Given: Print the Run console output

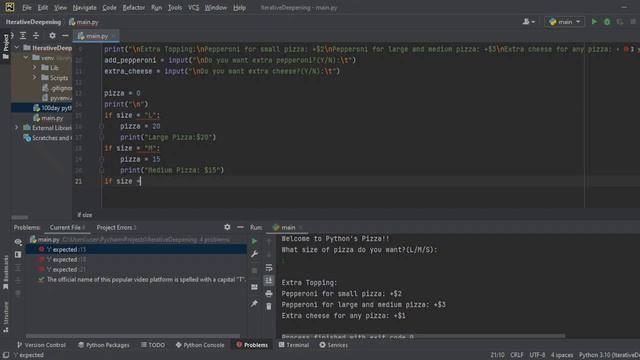Looking at the screenshot, I should pos(269,293).
